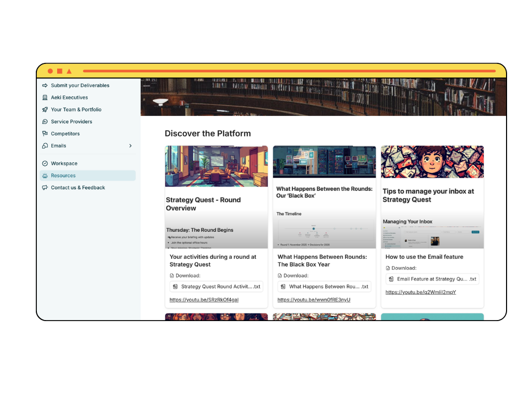Open the Competitors page
This screenshot has width=532, height=399.
point(88,134)
